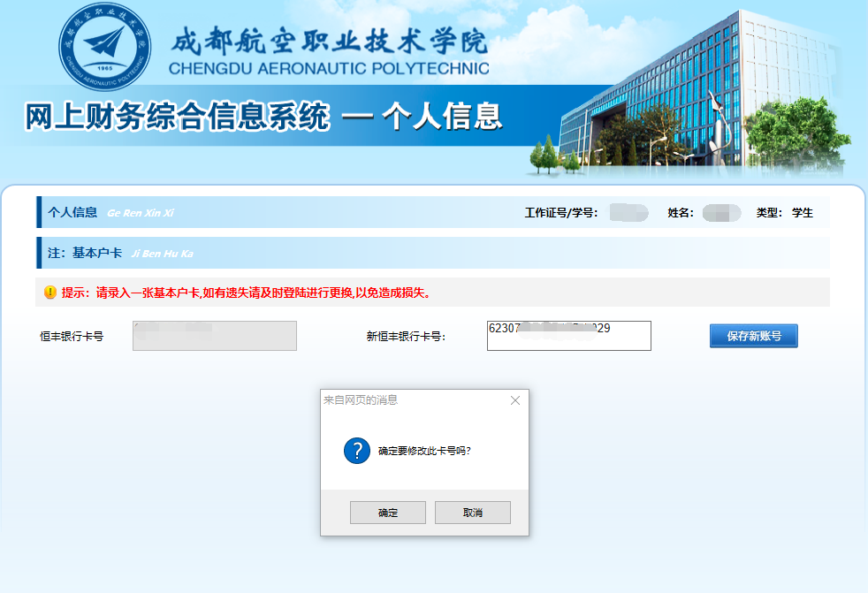Cancel with the 取消 button
This screenshot has height=593, width=868.
coord(473,513)
